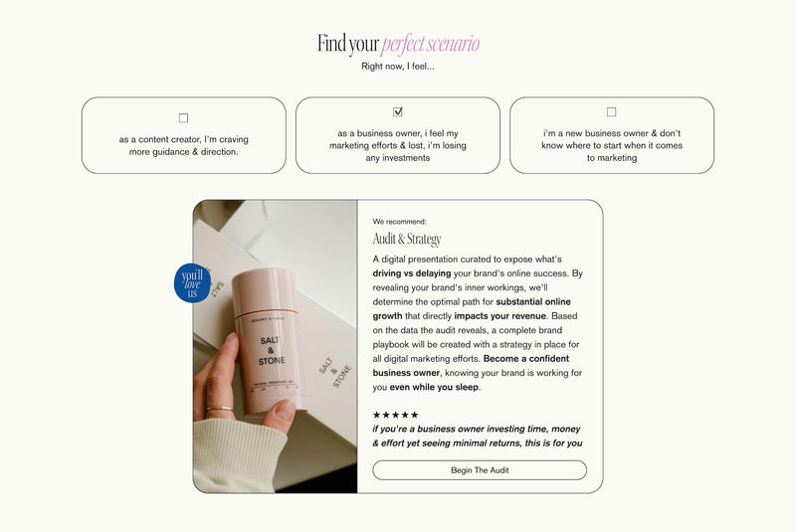The height and width of the screenshot is (532, 796).
Task: Check the content creator scenario checkbox
Action: pyautogui.click(x=183, y=117)
